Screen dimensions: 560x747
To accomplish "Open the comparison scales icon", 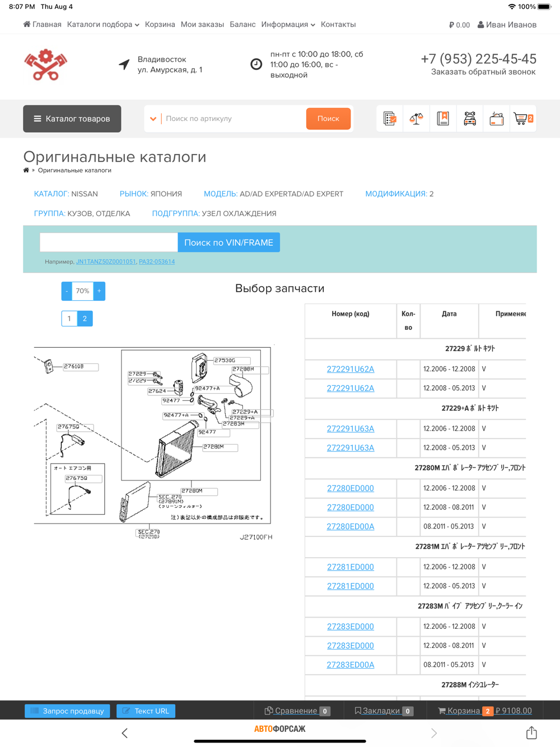I will [416, 119].
